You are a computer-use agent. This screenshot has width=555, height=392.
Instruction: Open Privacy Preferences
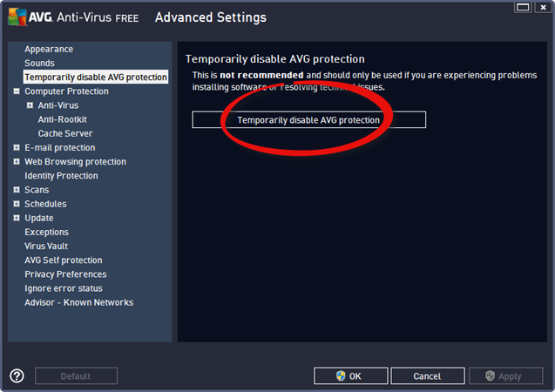click(x=65, y=274)
